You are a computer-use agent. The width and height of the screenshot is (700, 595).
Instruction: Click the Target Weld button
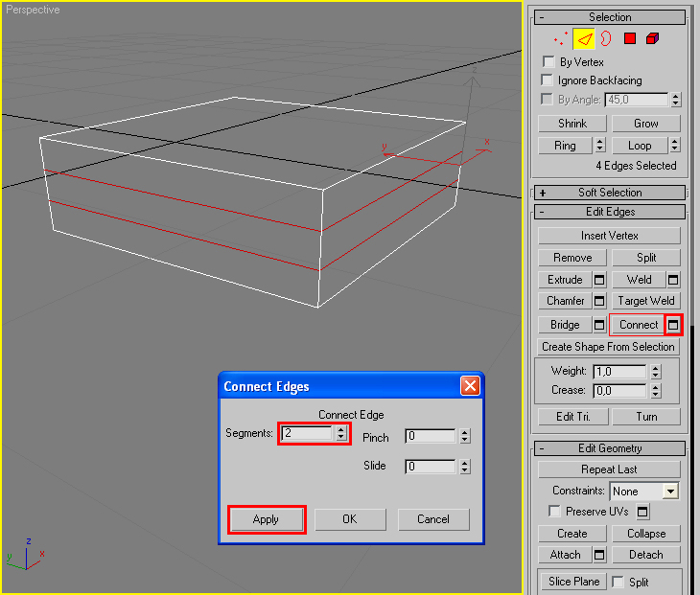coord(646,301)
